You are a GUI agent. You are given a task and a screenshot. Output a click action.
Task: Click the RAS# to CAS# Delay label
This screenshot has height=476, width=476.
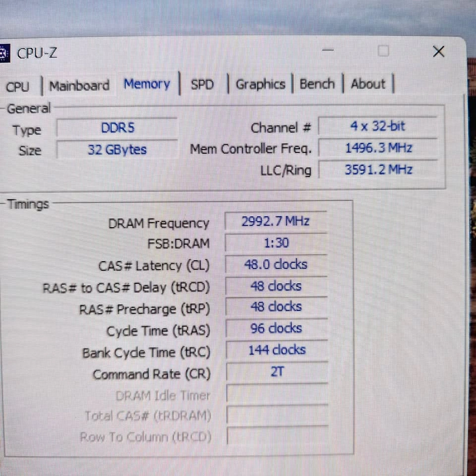coord(126,288)
